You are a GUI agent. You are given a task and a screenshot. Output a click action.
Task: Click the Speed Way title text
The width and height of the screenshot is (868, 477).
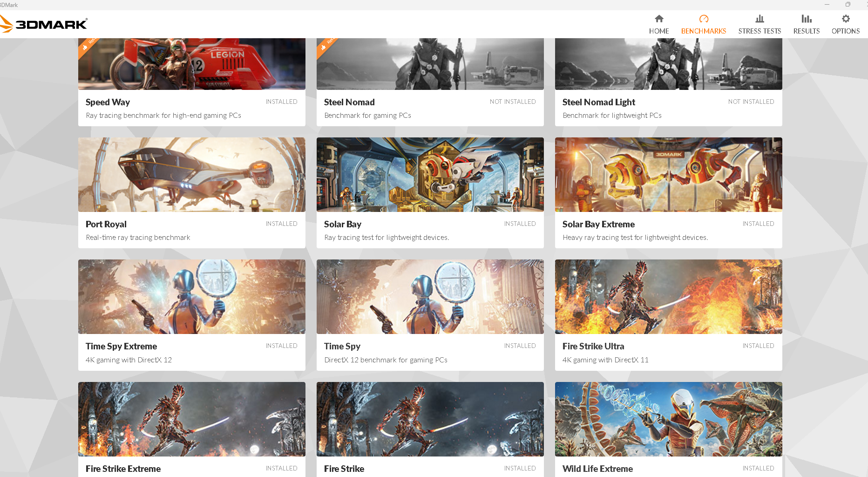pyautogui.click(x=108, y=102)
